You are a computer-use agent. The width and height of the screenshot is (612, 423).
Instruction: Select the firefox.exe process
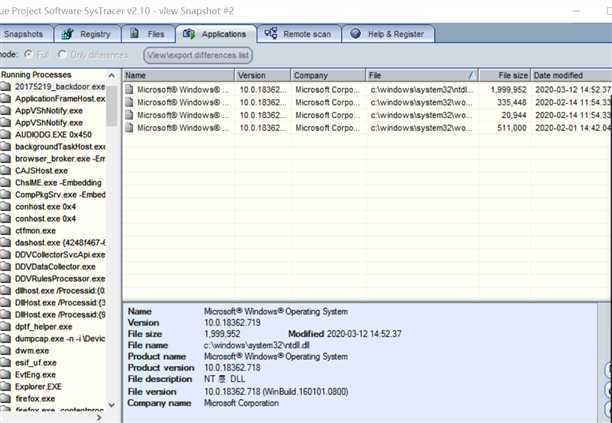click(35, 399)
